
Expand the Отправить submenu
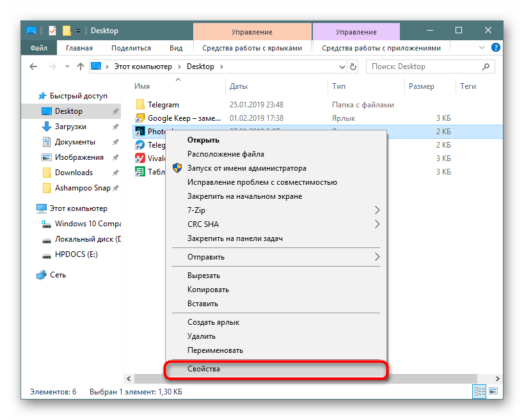[x=377, y=257]
